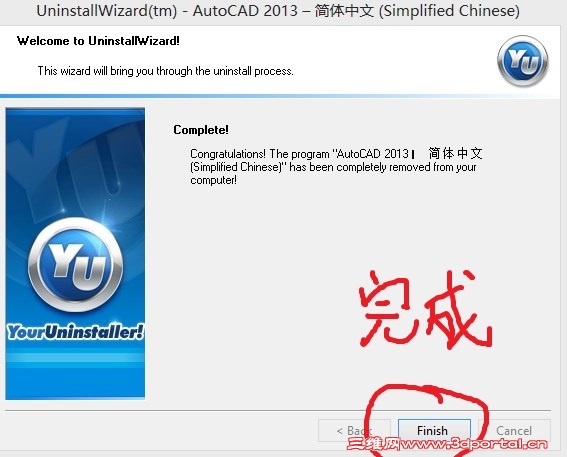This screenshot has width=567, height=457.
Task: Click the Complete! heading
Action: pos(201,130)
